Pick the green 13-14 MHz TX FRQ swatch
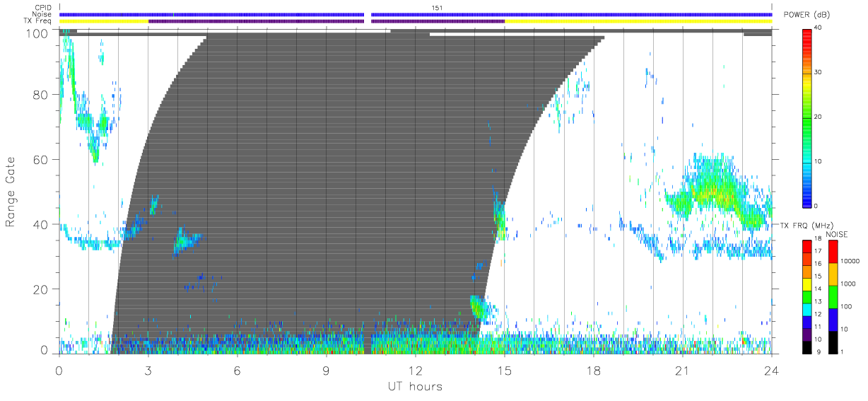This screenshot has width=868, height=401. click(807, 296)
